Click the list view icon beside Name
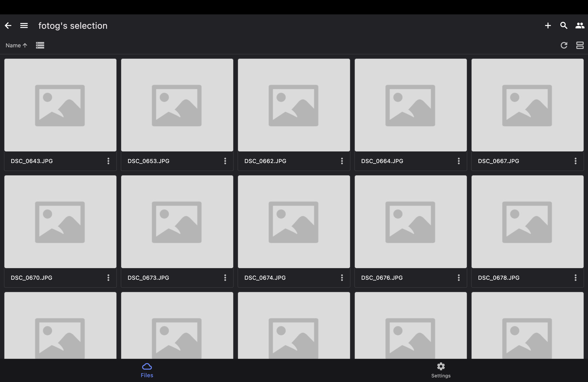 coord(40,45)
